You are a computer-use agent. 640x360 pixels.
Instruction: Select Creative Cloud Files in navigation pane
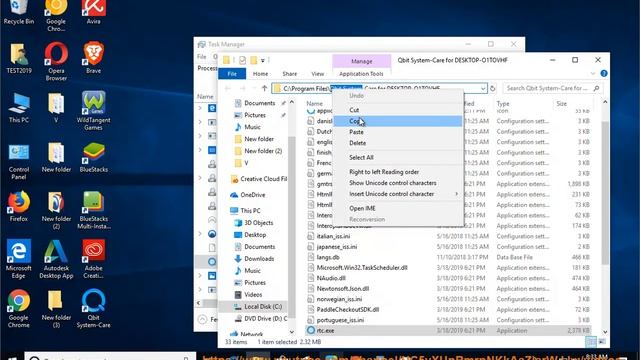point(258,178)
